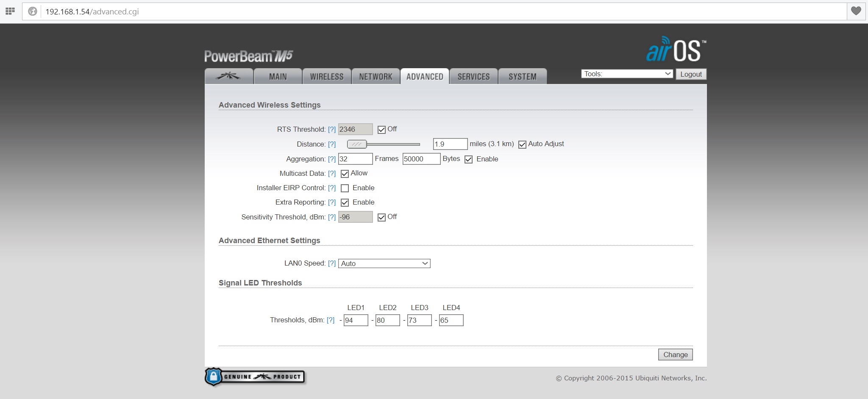The height and width of the screenshot is (399, 868).
Task: Open Aggregation help [?]
Action: 332,159
